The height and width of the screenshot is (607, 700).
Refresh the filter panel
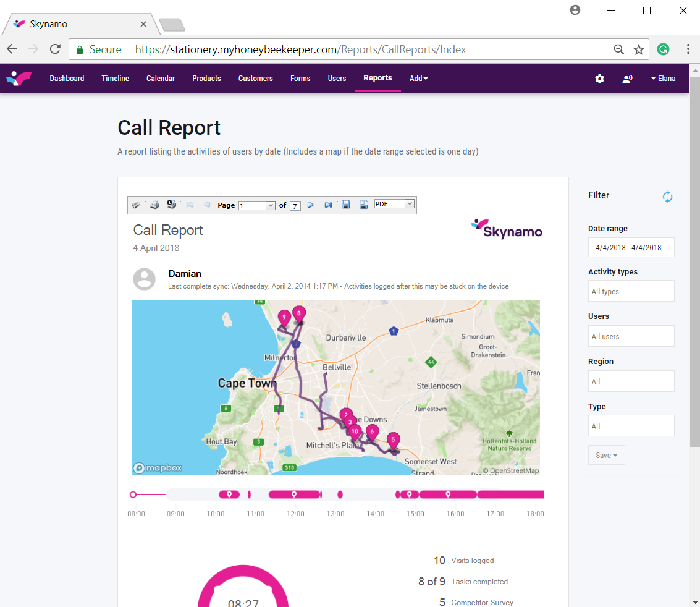point(667,197)
